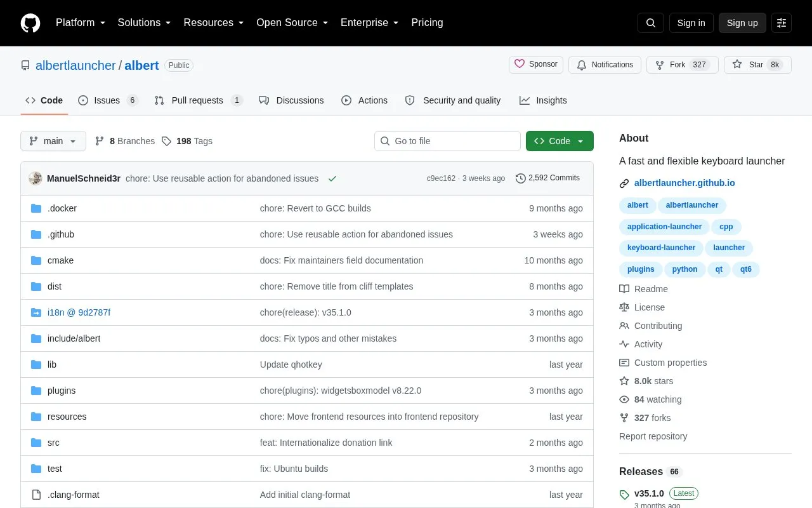Select the keyboard-launcher topic tag
The height and width of the screenshot is (508, 812).
click(661, 248)
